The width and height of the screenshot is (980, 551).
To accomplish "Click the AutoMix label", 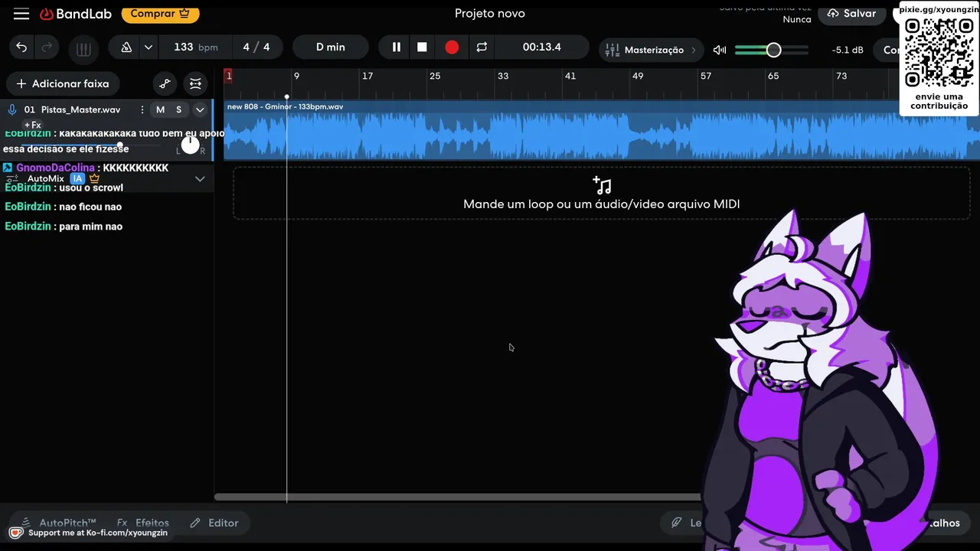I will pos(45,178).
